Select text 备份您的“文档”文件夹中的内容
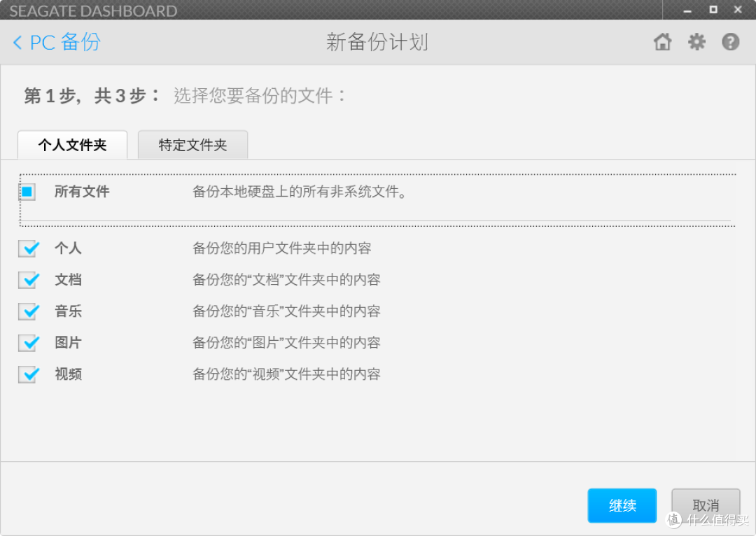Screen dimensions: 756x536 click(287, 280)
